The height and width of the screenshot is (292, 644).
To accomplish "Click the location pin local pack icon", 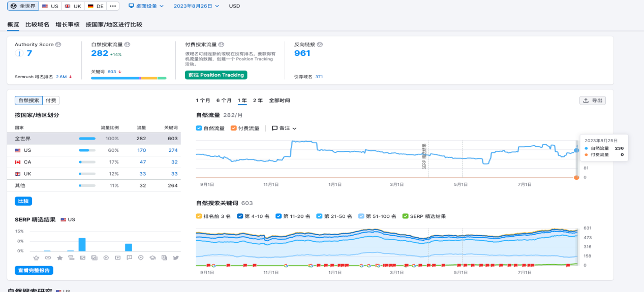I will tap(141, 258).
